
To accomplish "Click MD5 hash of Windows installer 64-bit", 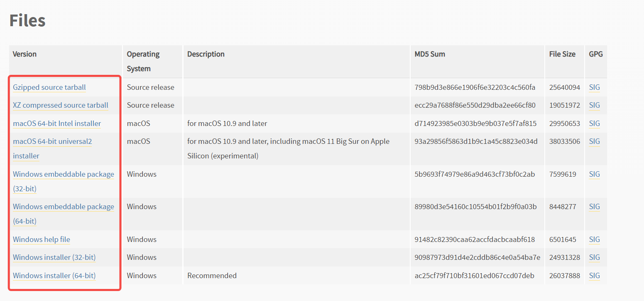I will coord(474,276).
